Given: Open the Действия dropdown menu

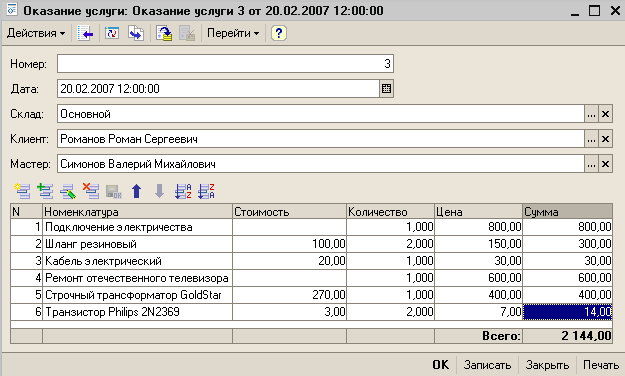Looking at the screenshot, I should [36, 33].
